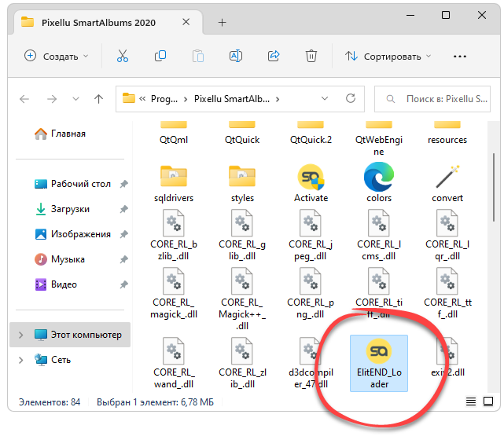
Task: Click the Copy icon in toolbar
Action: click(x=160, y=56)
